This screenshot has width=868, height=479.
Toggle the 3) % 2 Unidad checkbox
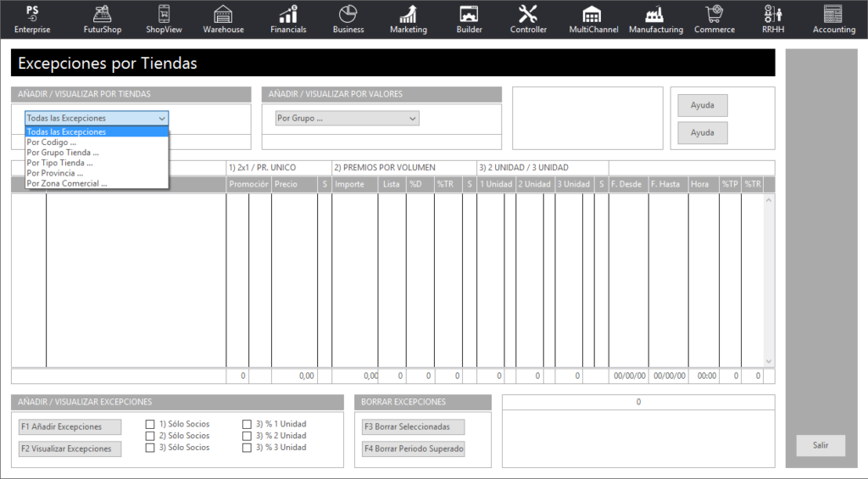247,436
